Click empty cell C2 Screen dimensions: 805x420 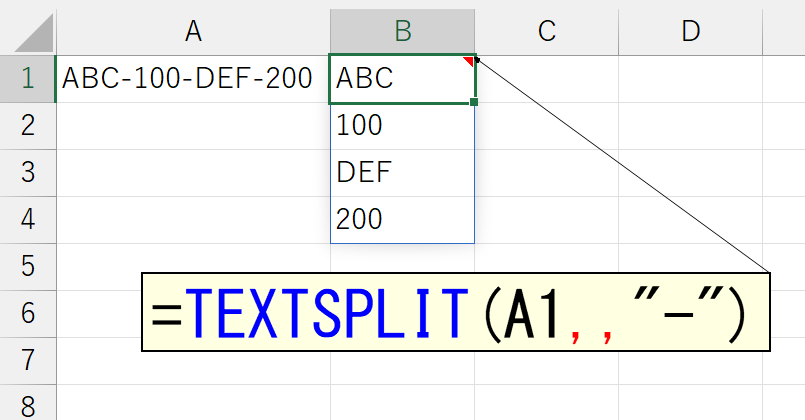click(x=547, y=126)
